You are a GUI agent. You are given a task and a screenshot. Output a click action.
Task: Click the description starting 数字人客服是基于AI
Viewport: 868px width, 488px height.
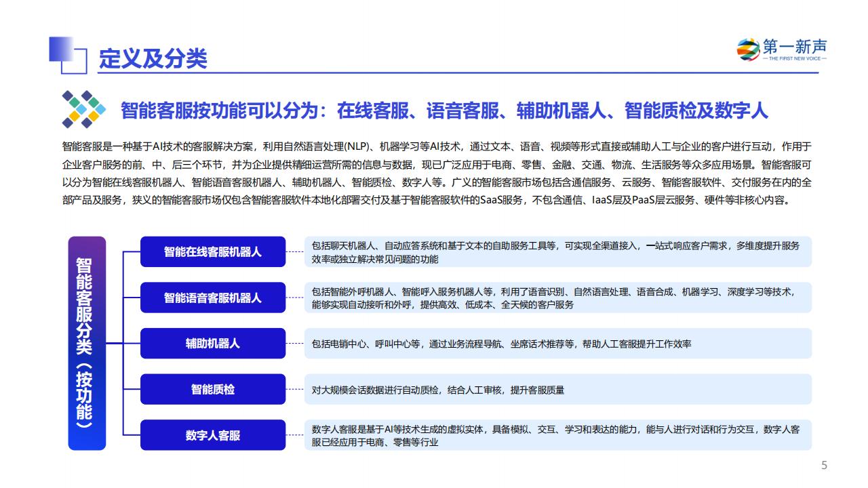(557, 435)
